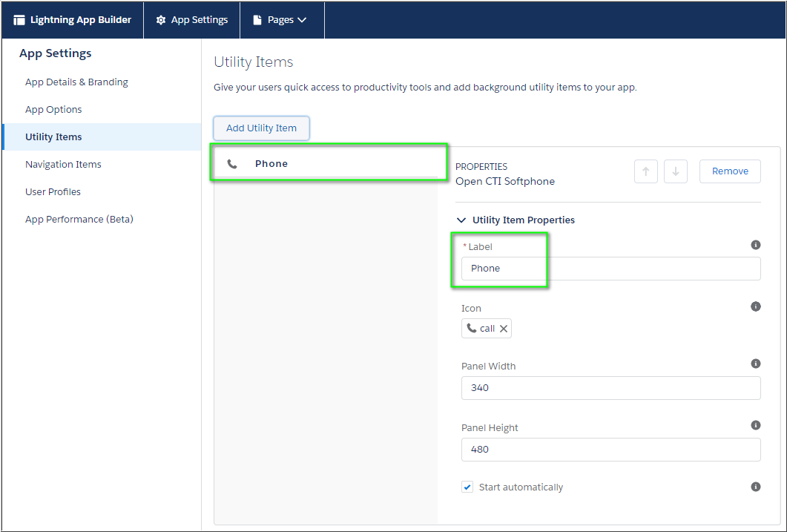Screen dimensions: 787x532
Task: Open the Pages dropdown menu
Action: click(x=282, y=20)
